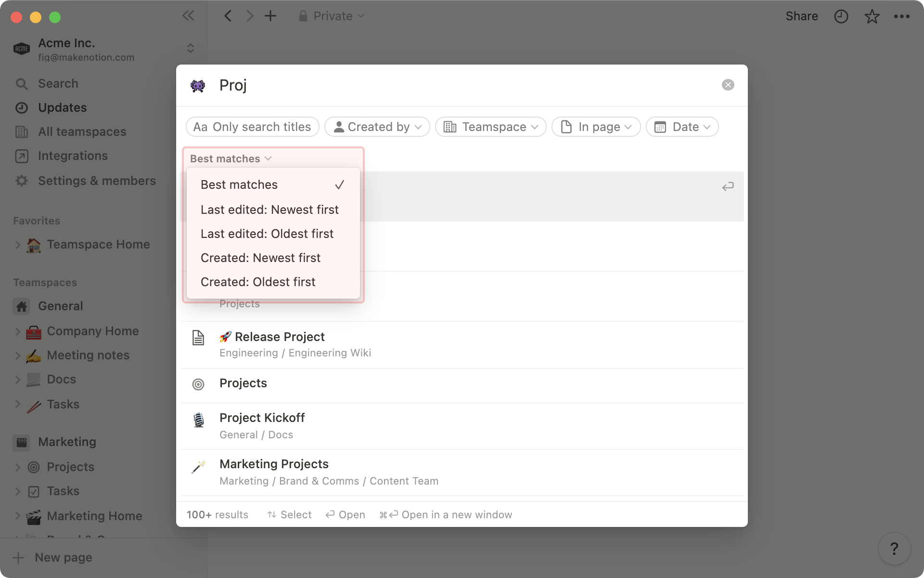Viewport: 924px width, 578px height.
Task: Go back with left arrow
Action: [228, 16]
